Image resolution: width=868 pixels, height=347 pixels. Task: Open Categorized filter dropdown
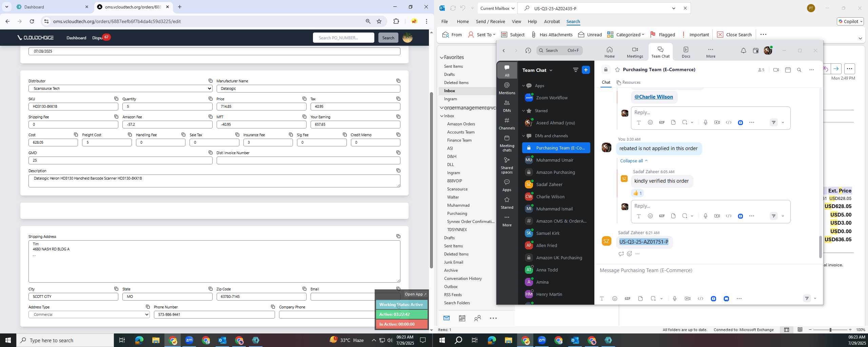(x=626, y=35)
